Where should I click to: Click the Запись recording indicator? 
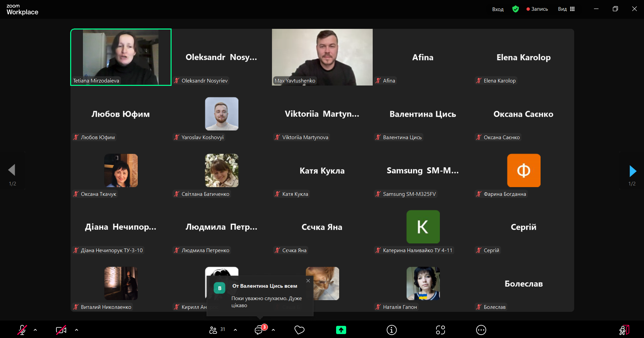coord(537,9)
